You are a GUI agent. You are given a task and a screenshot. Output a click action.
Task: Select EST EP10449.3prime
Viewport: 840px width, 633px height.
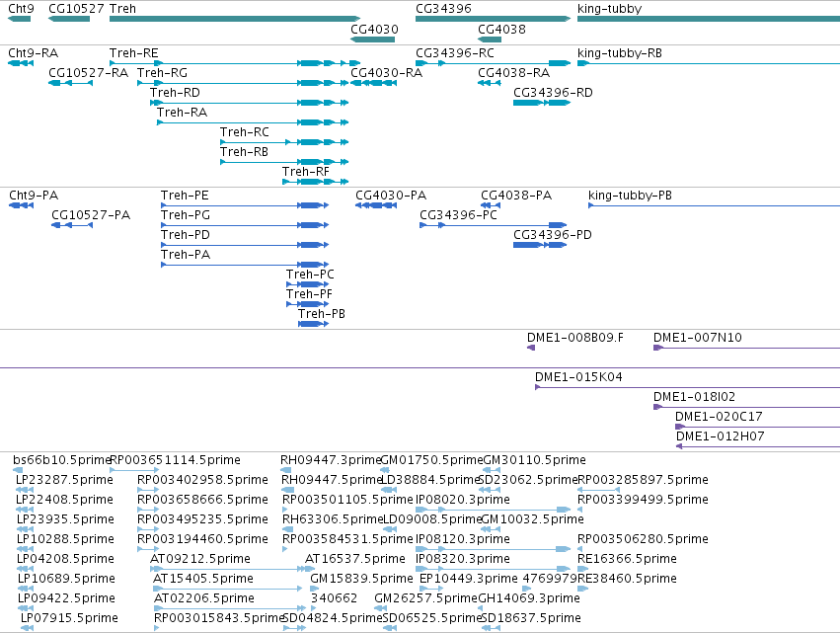(x=431, y=589)
